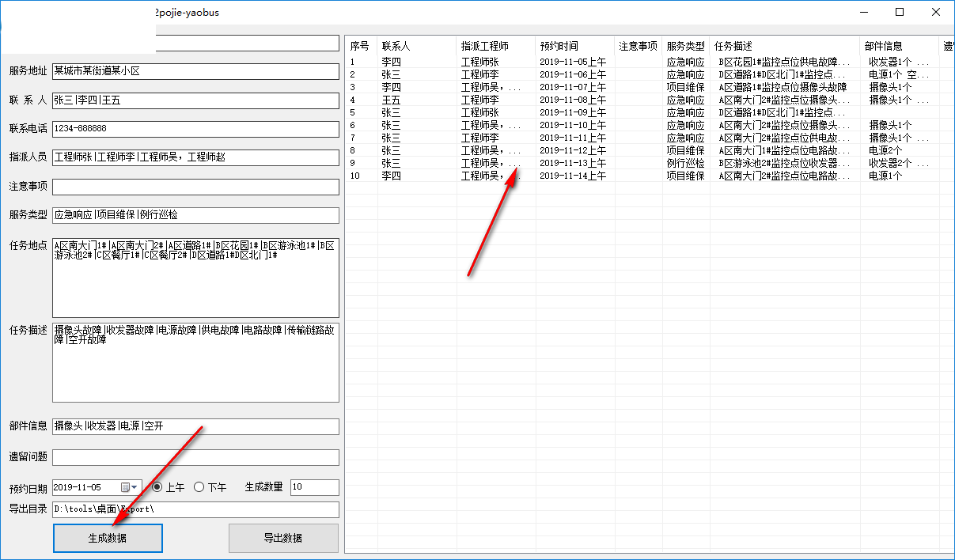Select the 上午 radio button
955x560 pixels.
[157, 487]
